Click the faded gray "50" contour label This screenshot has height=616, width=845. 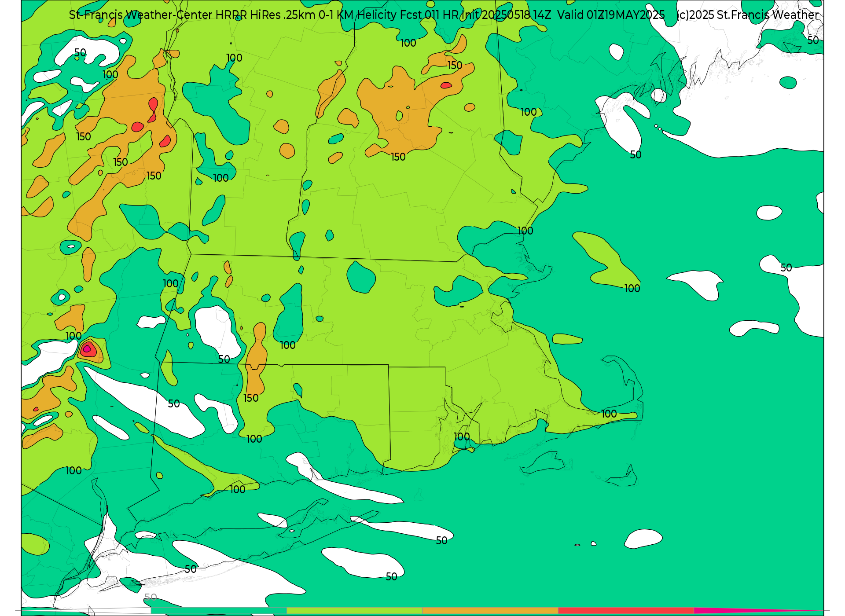(x=151, y=598)
